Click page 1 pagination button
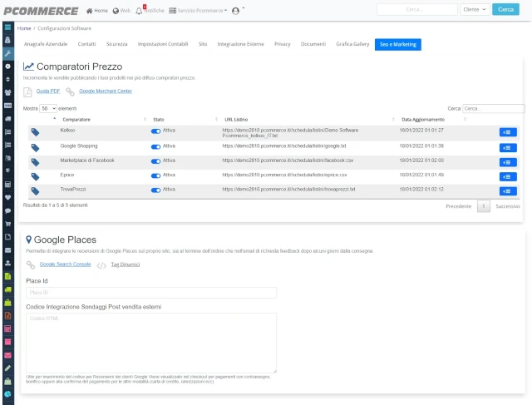The width and height of the screenshot is (532, 405). pyautogui.click(x=484, y=206)
